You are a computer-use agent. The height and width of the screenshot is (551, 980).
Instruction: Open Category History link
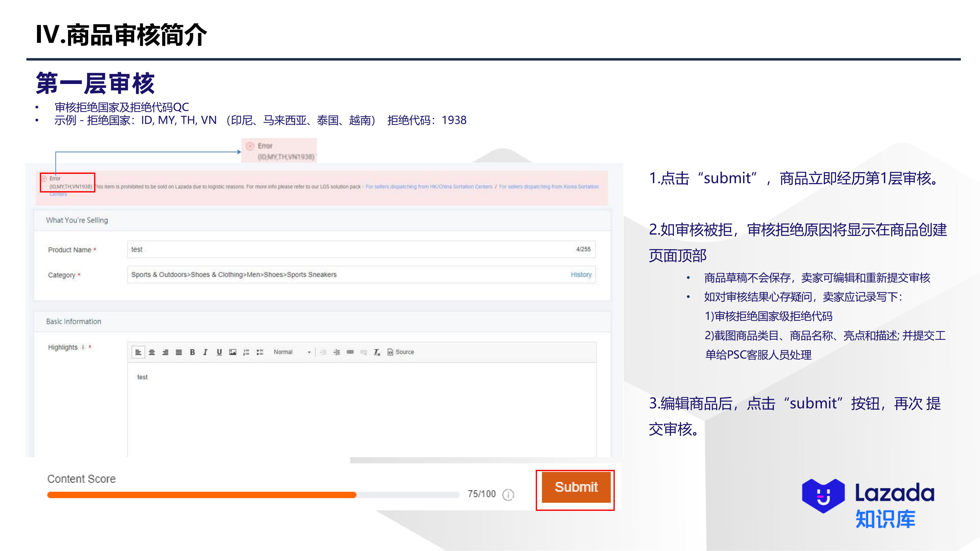click(581, 275)
